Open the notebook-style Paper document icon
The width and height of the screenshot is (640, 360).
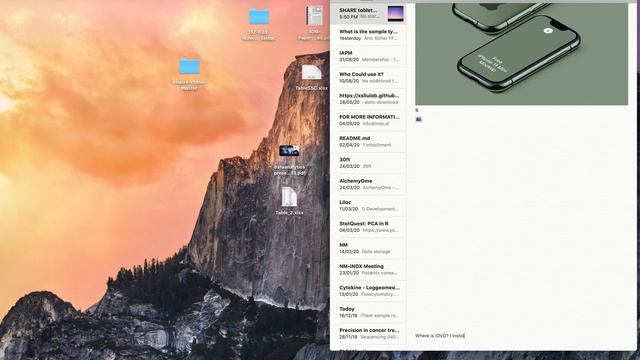[315, 16]
